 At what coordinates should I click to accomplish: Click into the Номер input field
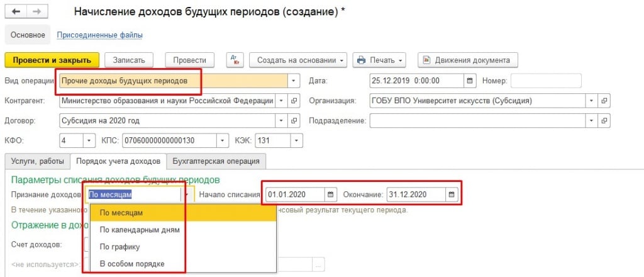(545, 81)
